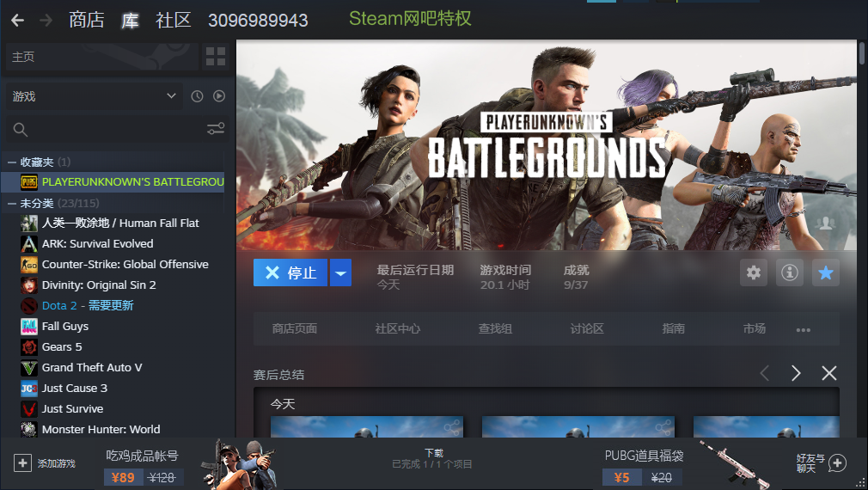Open the 库 tab
Screen dimensions: 868x490
[130, 21]
